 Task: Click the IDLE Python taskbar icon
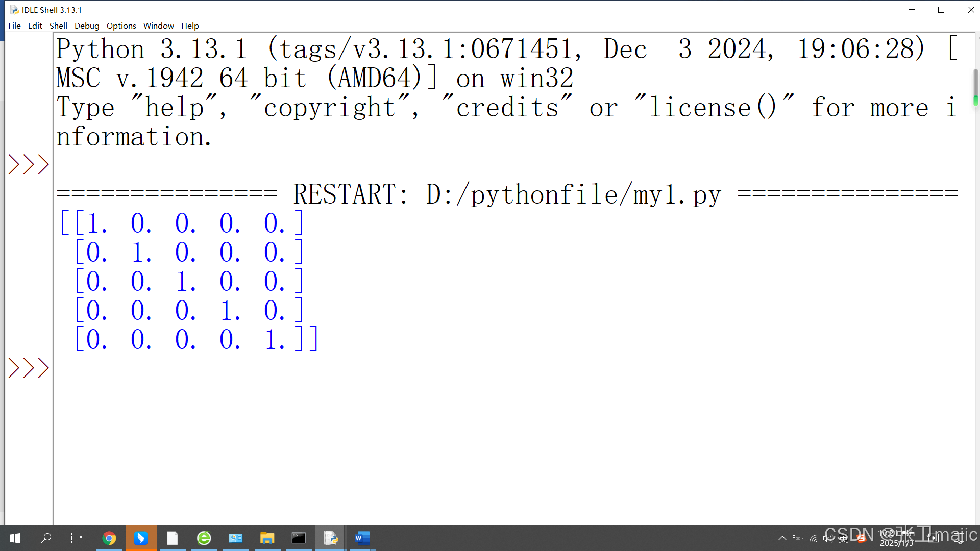[330, 538]
